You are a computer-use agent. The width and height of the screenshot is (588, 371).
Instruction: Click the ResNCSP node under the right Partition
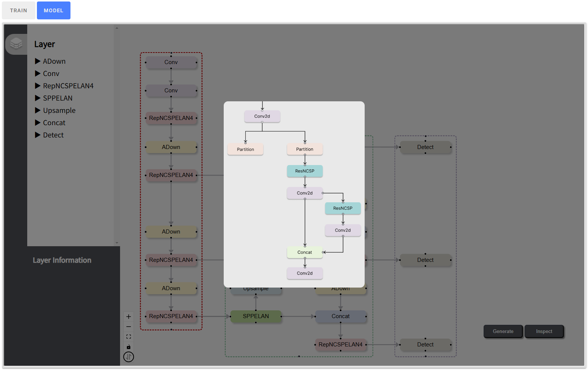[305, 171]
